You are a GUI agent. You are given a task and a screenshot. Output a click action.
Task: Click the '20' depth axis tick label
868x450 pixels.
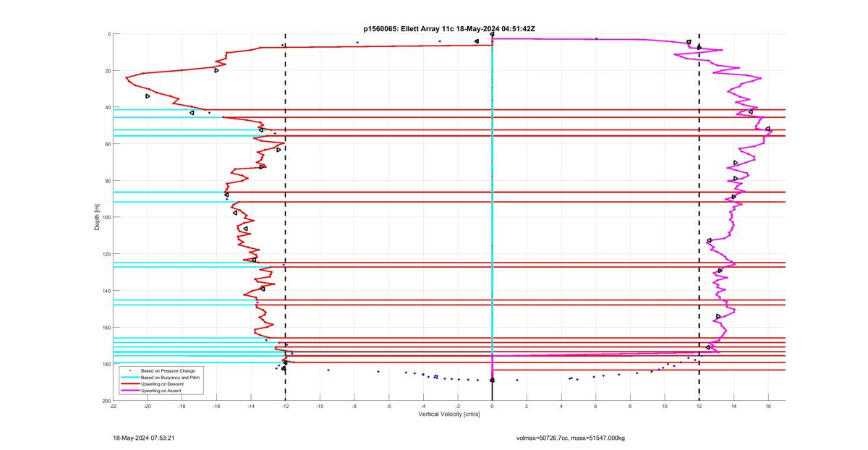click(107, 71)
